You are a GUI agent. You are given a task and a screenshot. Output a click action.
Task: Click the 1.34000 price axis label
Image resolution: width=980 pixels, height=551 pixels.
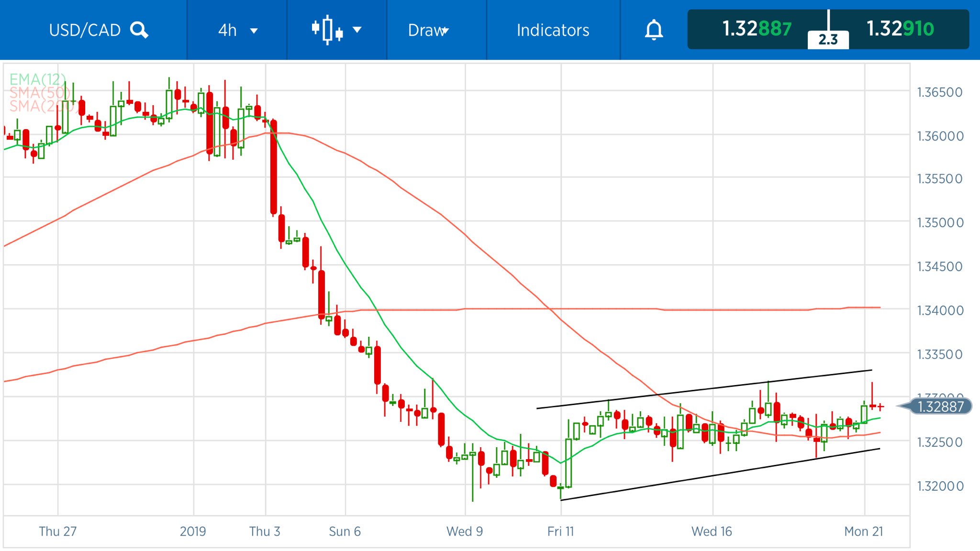pos(940,310)
